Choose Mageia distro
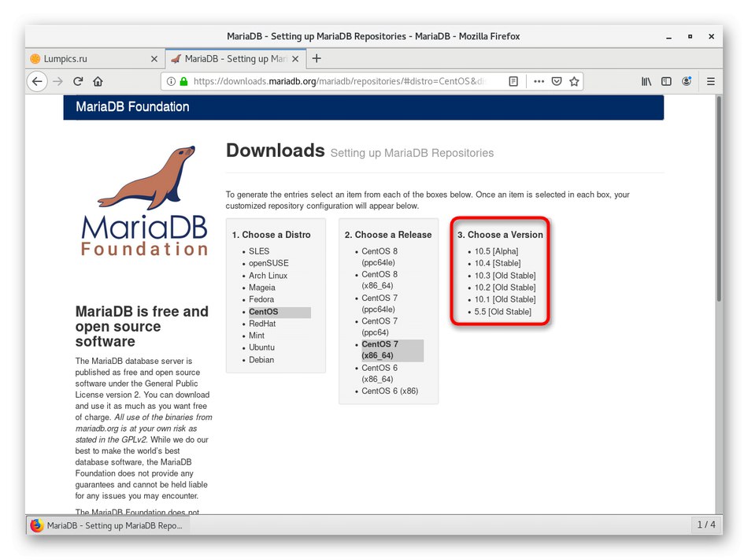 pyautogui.click(x=262, y=287)
